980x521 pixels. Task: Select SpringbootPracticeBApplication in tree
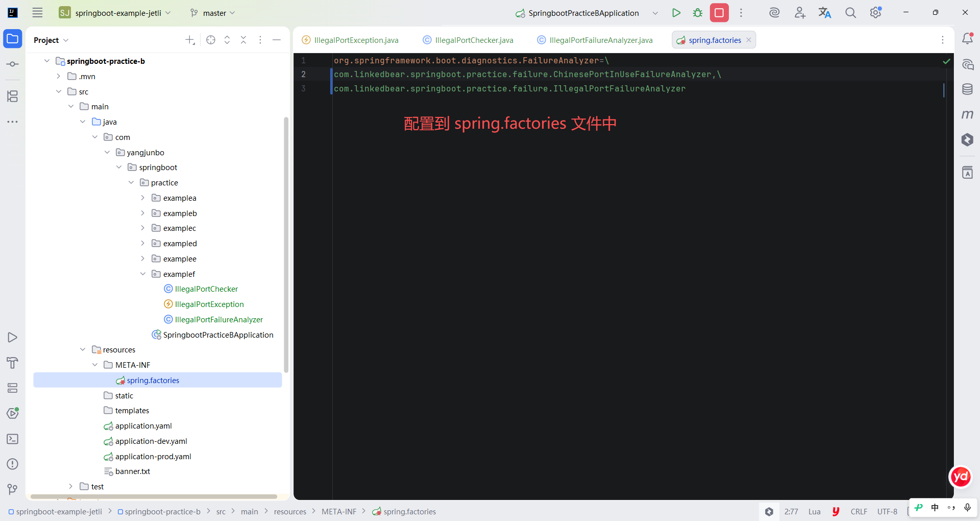point(218,335)
